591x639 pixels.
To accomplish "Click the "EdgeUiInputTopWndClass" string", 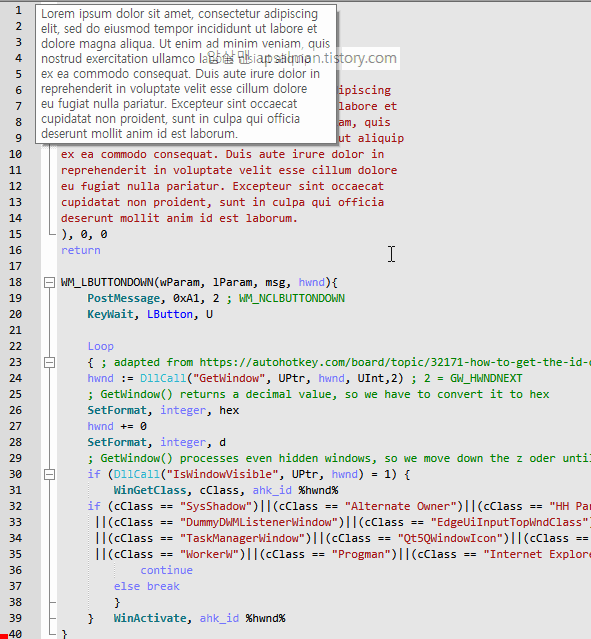I will (510, 522).
